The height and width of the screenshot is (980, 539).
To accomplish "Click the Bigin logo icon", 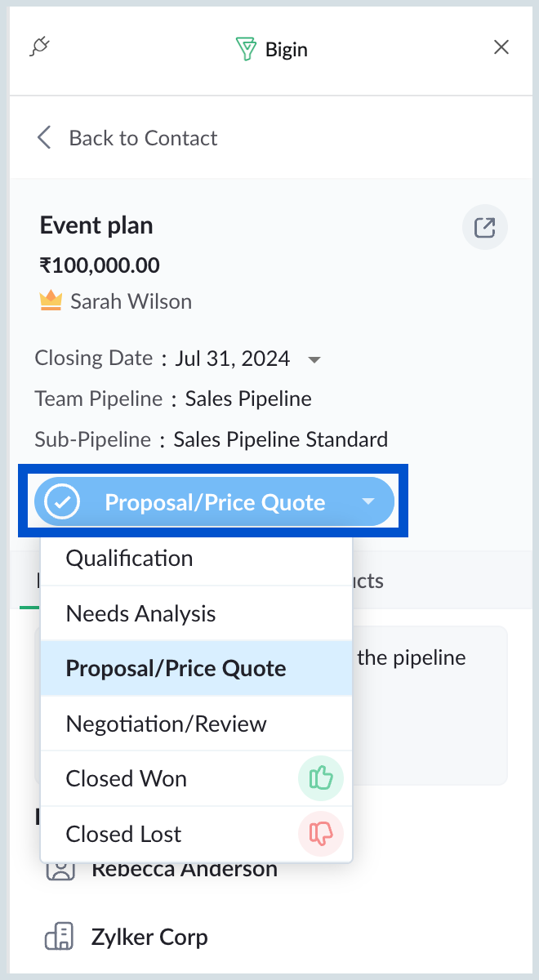I will [246, 50].
